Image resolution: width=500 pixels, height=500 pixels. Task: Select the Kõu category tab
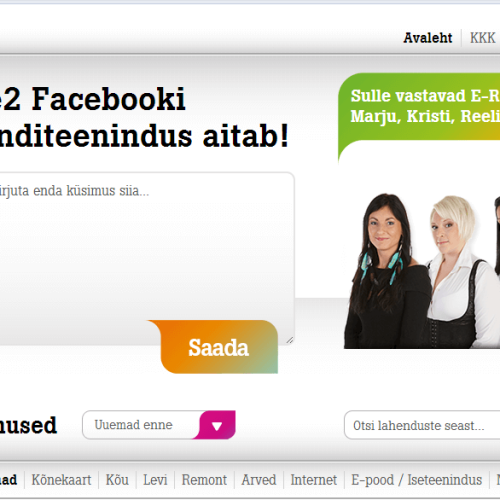coord(117,480)
